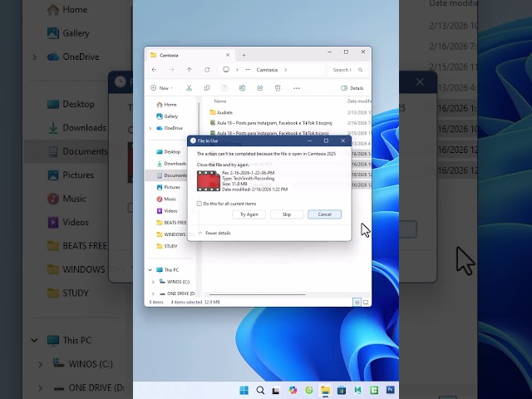Click the monitor icon in address bar
The width and height of the screenshot is (532, 399).
(226, 70)
